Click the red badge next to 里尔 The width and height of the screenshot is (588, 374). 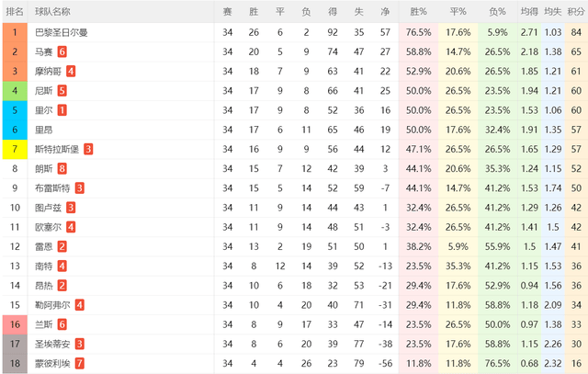pos(62,110)
